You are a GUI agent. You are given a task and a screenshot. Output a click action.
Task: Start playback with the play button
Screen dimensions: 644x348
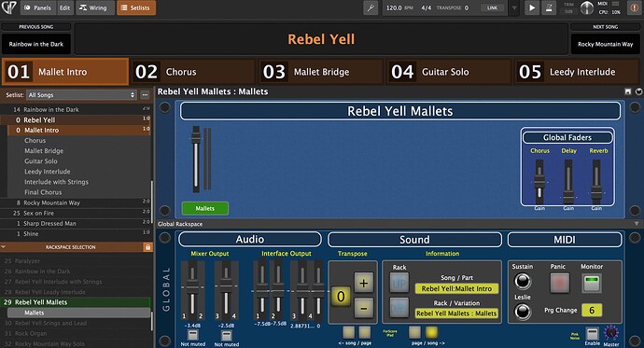click(x=532, y=7)
